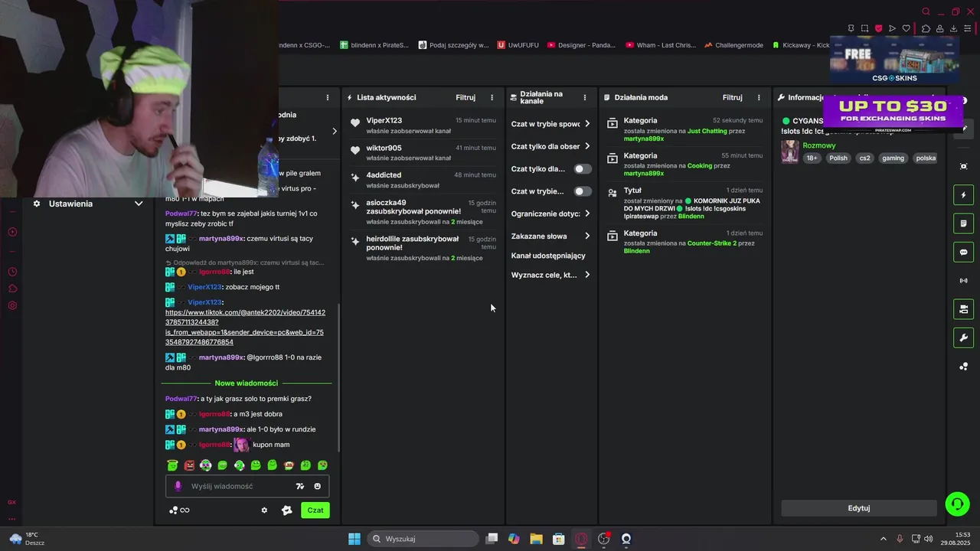
Task: Click the star badge icon beside Czat button
Action: tap(287, 510)
